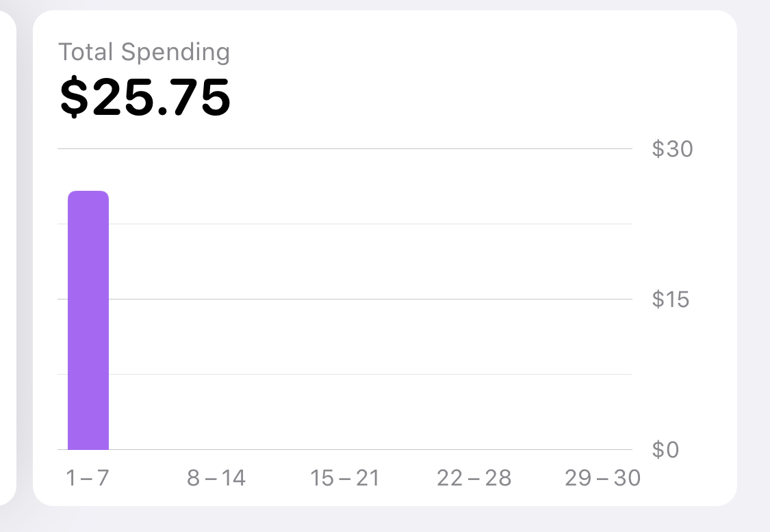Viewport: 770px width, 532px height.
Task: Select the 29–30 date range label
Action: pos(602,478)
